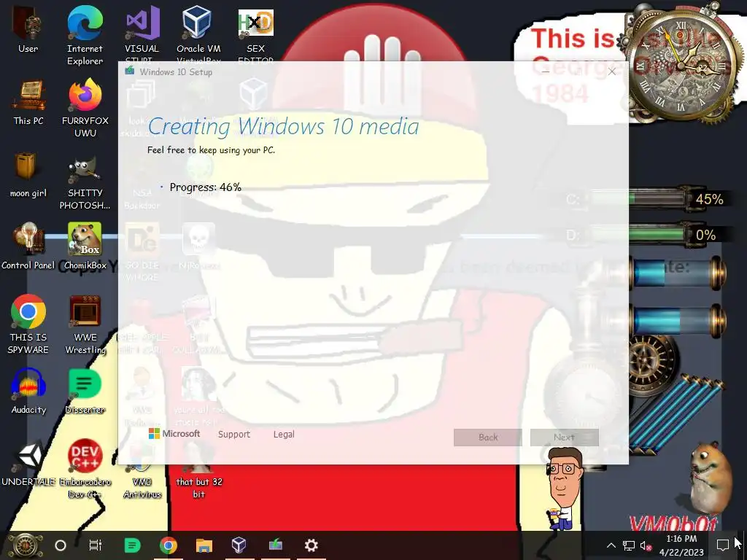This screenshot has width=747, height=560.
Task: Click the Microsoft logo link in Setup
Action: pyautogui.click(x=174, y=434)
